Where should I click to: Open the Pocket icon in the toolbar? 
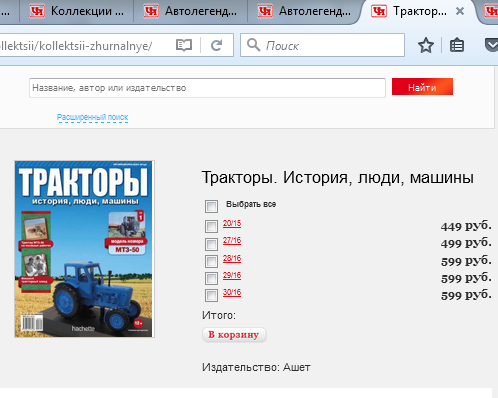[491, 45]
